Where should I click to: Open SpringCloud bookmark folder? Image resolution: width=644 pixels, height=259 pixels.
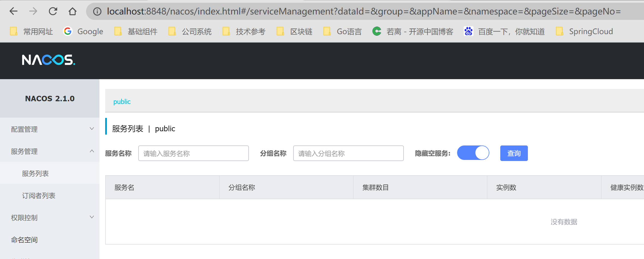click(x=584, y=31)
